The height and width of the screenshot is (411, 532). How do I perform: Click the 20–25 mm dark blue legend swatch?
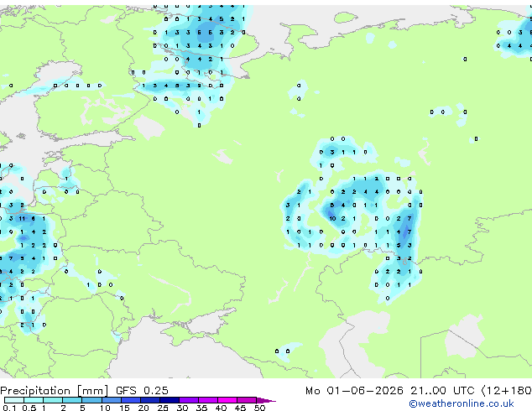tap(149, 400)
